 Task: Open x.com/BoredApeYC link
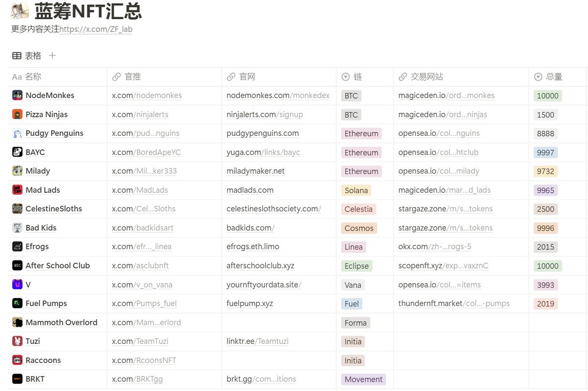click(x=146, y=152)
